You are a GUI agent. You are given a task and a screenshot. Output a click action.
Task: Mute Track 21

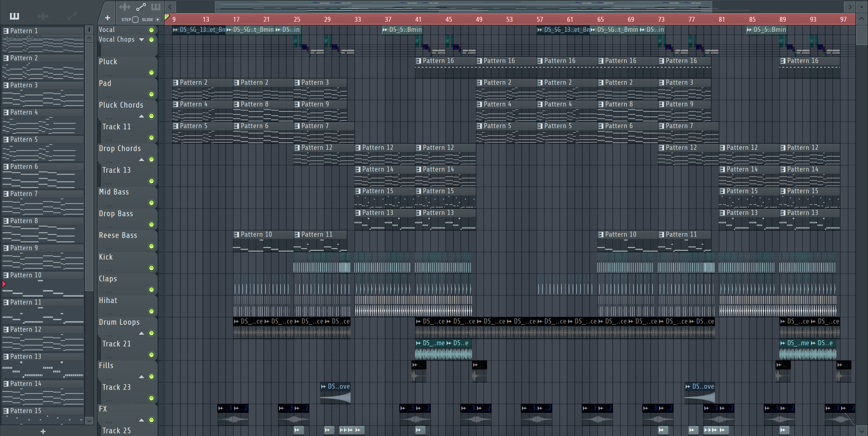pyautogui.click(x=152, y=355)
